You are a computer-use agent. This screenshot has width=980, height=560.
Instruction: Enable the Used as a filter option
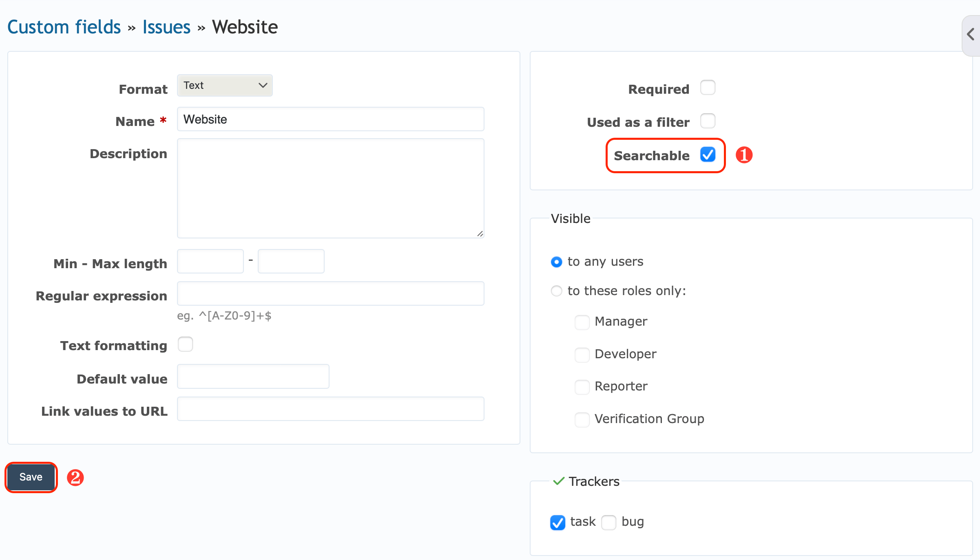[x=708, y=121]
